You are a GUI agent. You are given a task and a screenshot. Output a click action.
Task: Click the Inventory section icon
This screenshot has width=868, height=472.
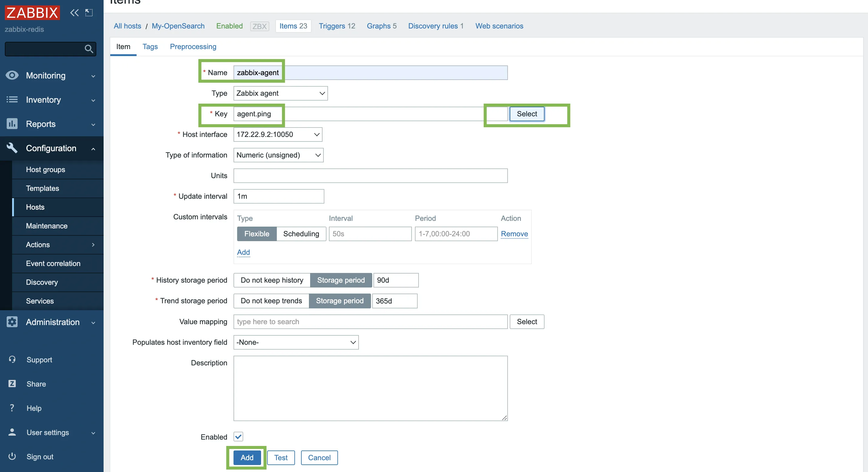[x=12, y=99]
